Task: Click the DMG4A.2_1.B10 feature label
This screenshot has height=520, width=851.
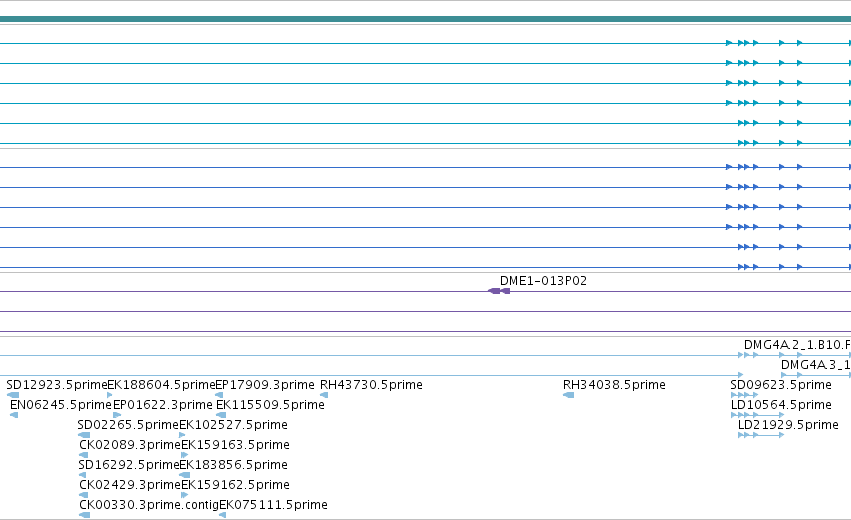Action: click(797, 345)
